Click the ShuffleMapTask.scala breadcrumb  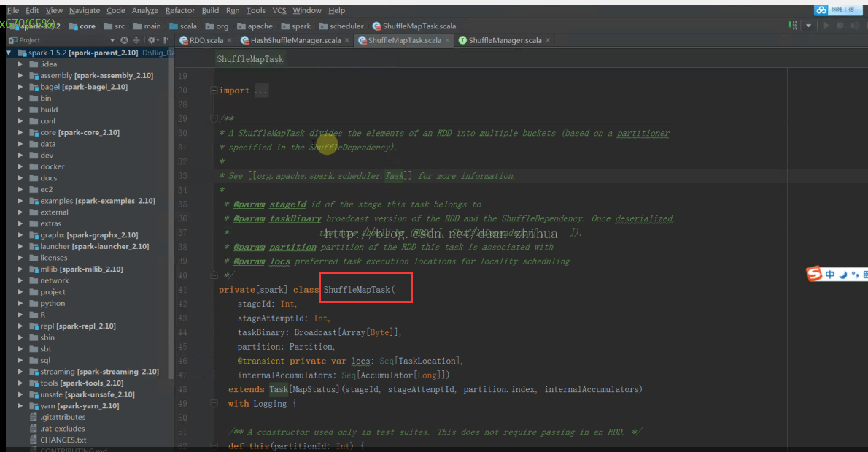coord(414,26)
